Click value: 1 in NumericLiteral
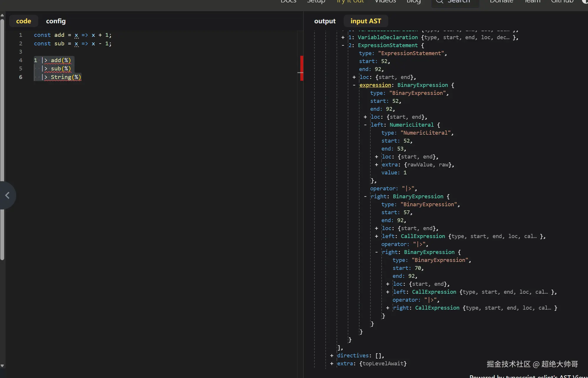 pyautogui.click(x=394, y=173)
